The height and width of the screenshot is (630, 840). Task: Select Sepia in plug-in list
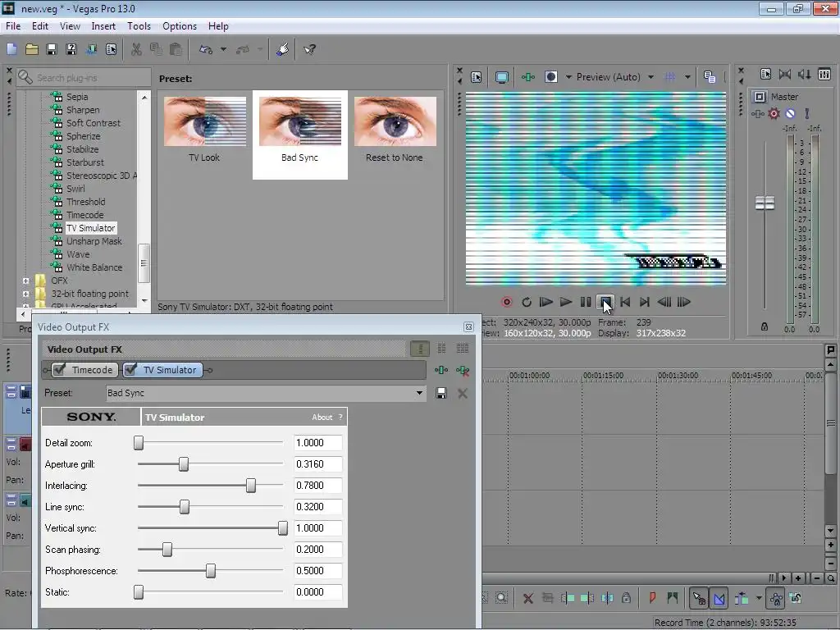(x=76, y=97)
